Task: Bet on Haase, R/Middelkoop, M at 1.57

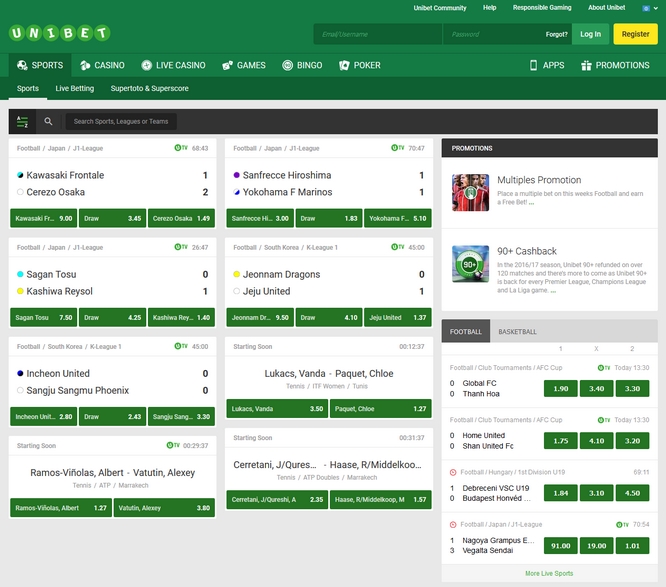Action: click(x=381, y=500)
